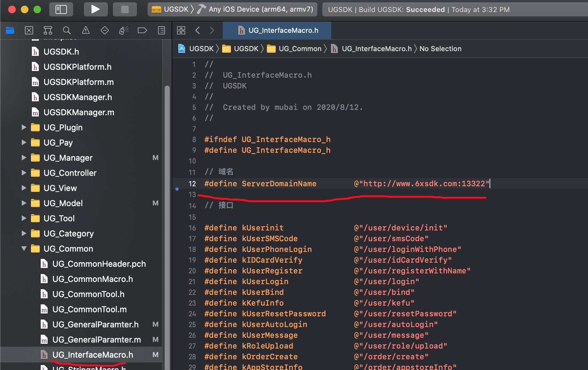Click the #ifndef UG_InterfaceMacro_h line
588x370 pixels.
pyautogui.click(x=267, y=140)
